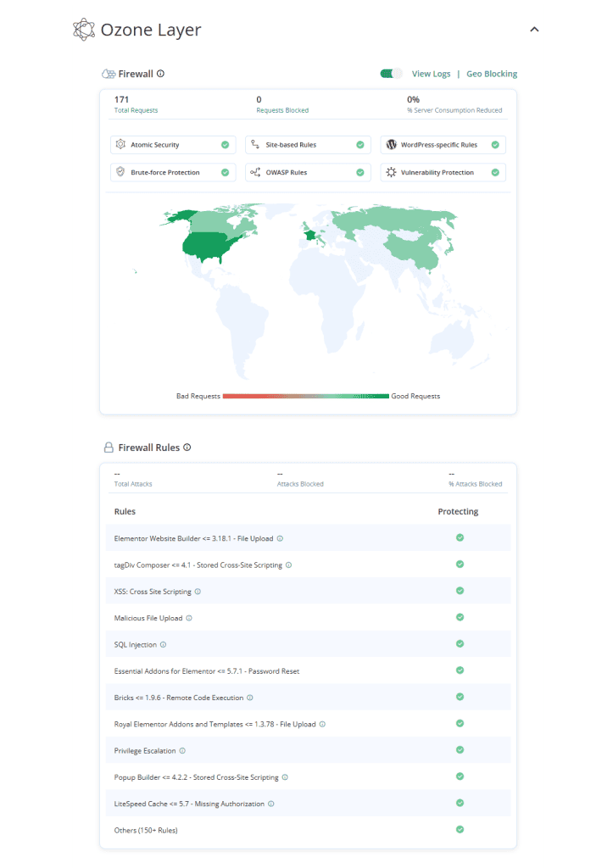This screenshot has width=613, height=868.
Task: Click the Atomic Security green check mark
Action: [x=225, y=144]
